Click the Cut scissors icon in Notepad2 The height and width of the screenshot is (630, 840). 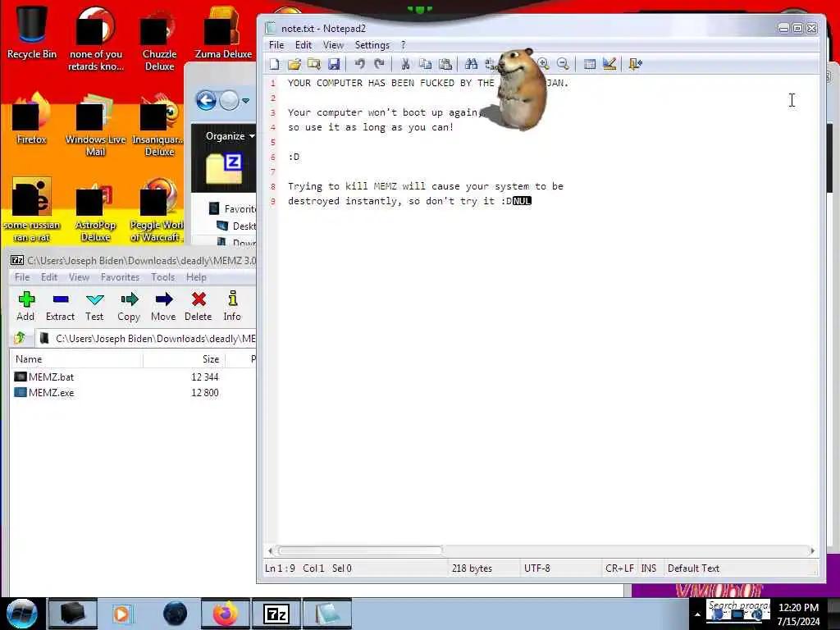(x=405, y=64)
